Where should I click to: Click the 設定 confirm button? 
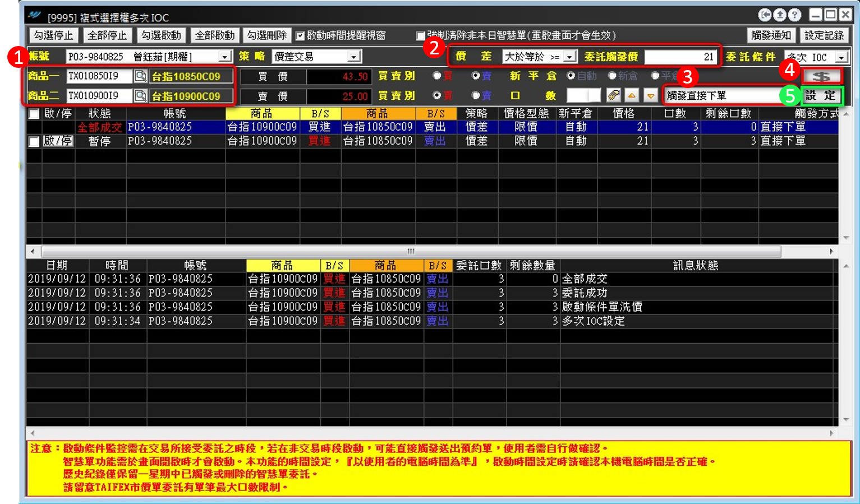pyautogui.click(x=821, y=96)
